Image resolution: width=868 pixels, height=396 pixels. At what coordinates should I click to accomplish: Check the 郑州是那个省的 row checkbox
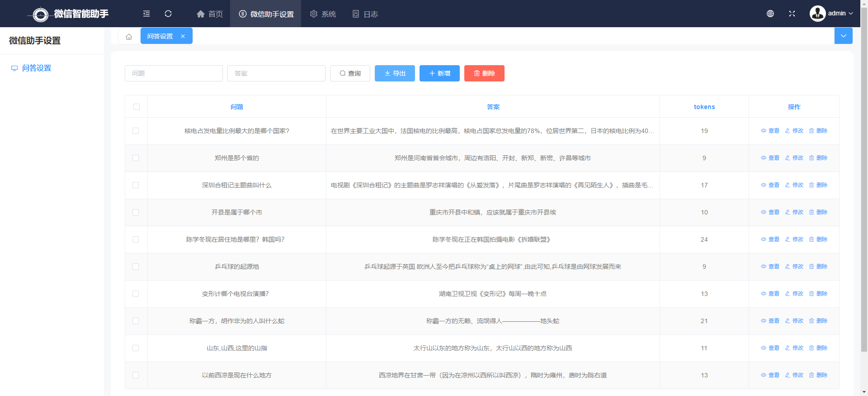(x=136, y=158)
